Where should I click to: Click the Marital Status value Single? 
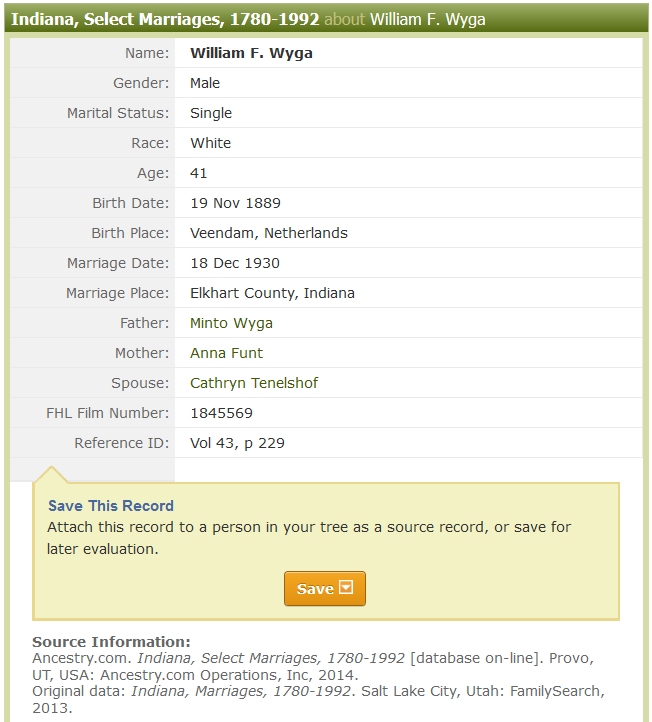210,113
